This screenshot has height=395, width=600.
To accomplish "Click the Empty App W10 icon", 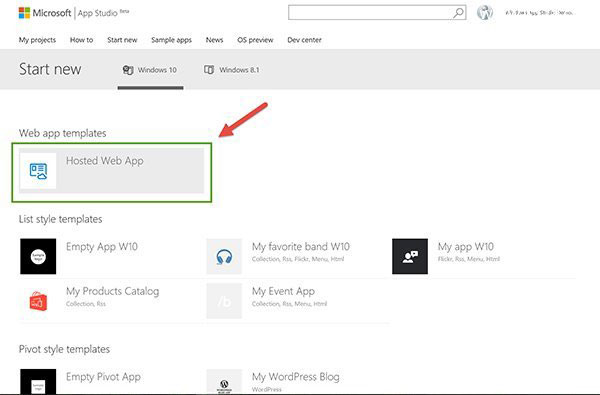I will 38,256.
